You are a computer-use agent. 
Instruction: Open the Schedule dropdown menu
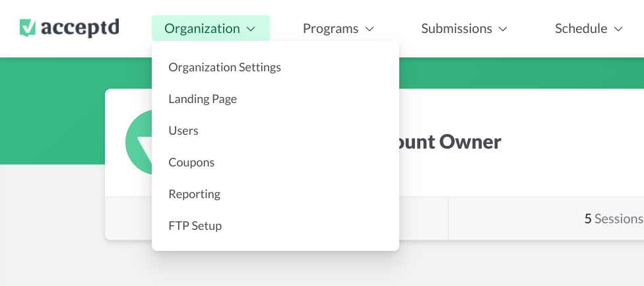click(589, 29)
